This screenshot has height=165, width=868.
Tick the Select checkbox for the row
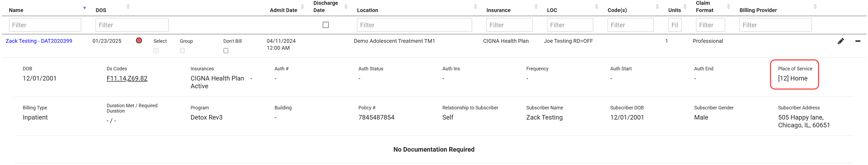pos(156,51)
